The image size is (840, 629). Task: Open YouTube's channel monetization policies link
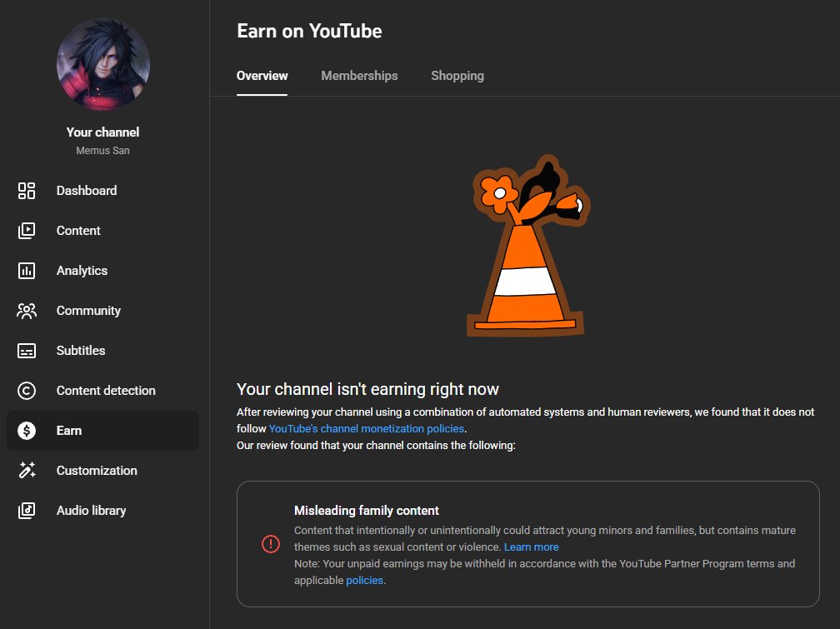coord(367,428)
